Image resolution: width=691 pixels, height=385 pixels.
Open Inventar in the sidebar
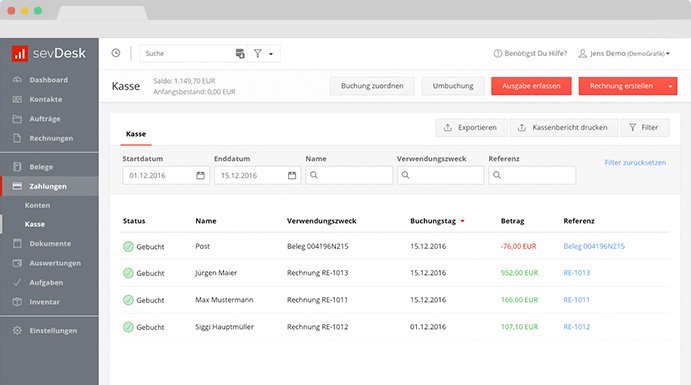point(45,302)
